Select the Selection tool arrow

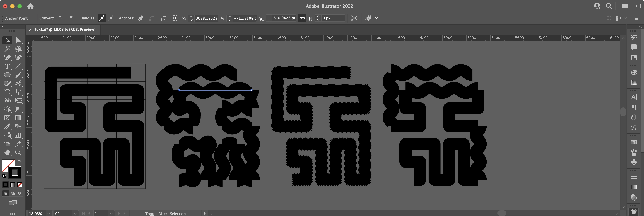pos(7,40)
